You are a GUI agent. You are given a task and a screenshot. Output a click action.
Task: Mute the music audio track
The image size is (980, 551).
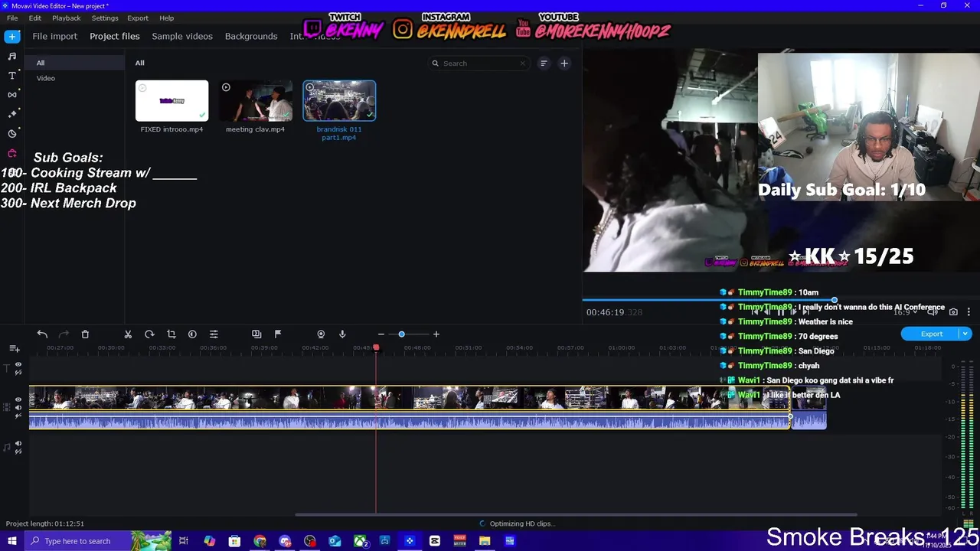coord(18,443)
